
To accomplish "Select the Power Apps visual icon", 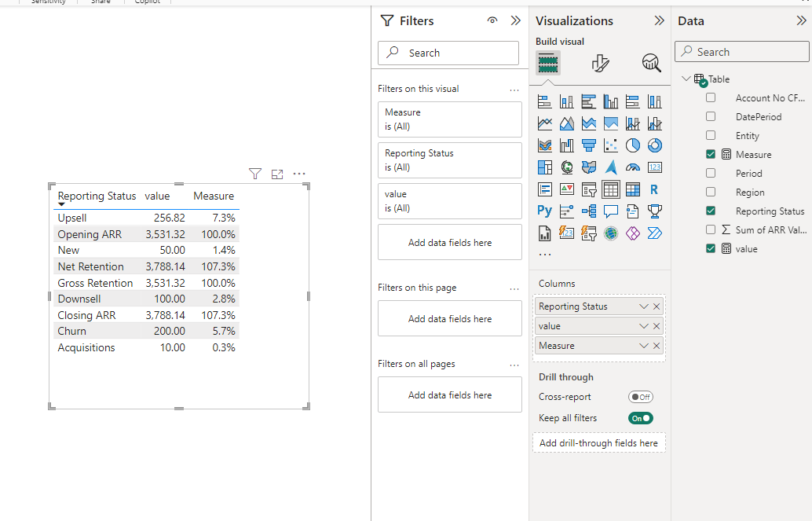I will coord(632,233).
